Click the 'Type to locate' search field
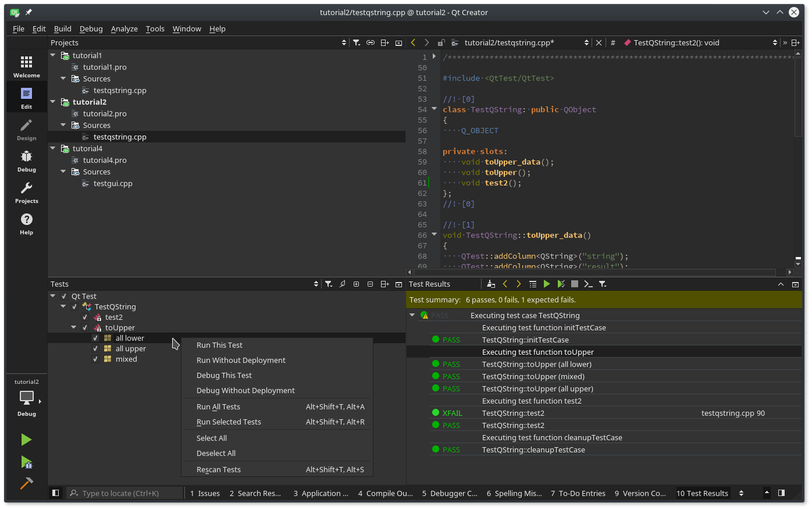The width and height of the screenshot is (812, 510). click(124, 493)
